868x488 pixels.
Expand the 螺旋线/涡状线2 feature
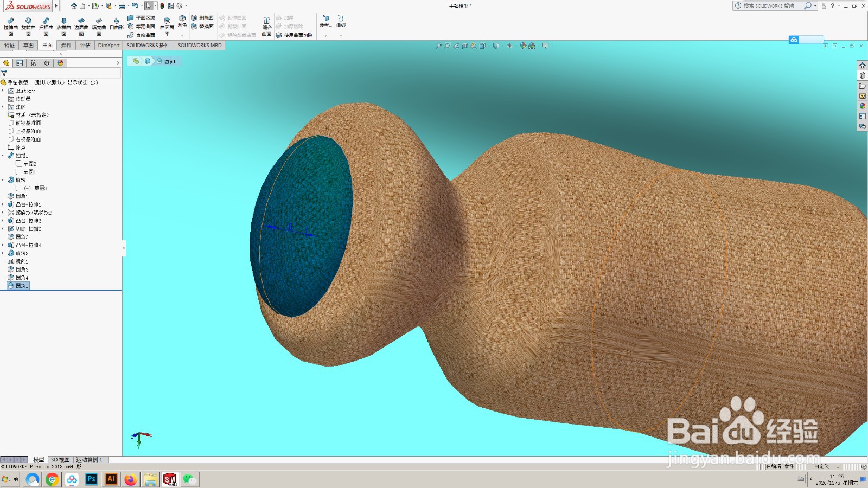(x=3, y=213)
